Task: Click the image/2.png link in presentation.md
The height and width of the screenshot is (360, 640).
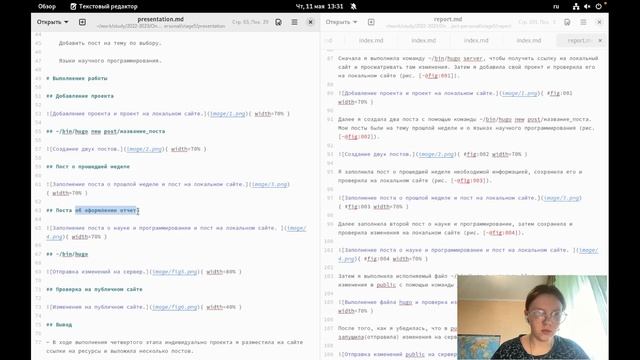Action: pos(144,149)
